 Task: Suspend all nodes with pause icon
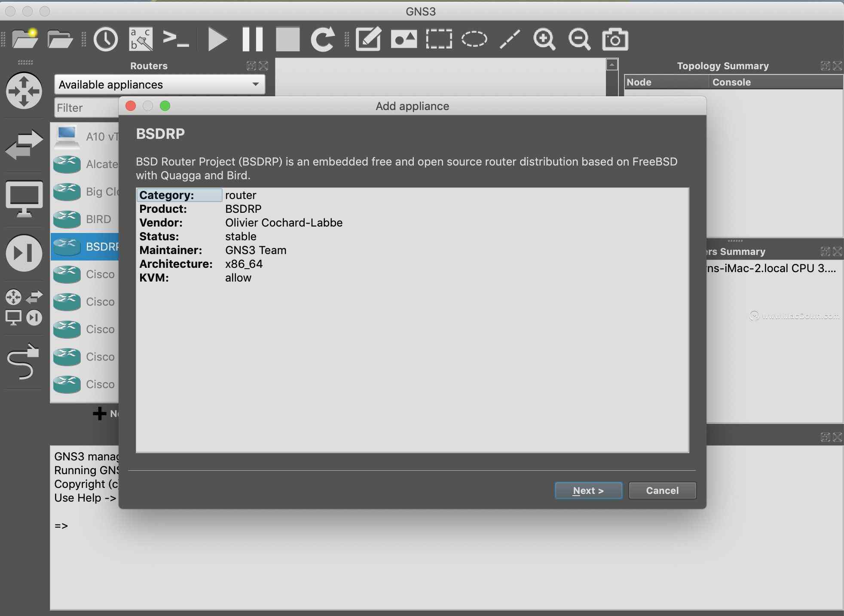click(252, 39)
